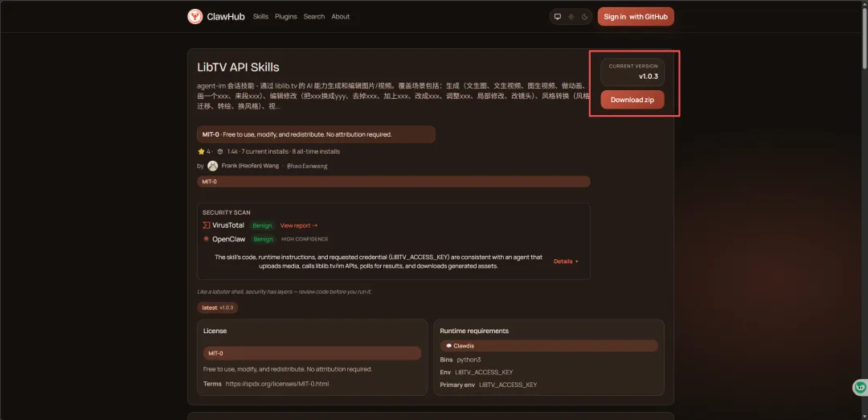Viewport: 868px width, 420px height.
Task: Switch to light theme sun icon
Action: tap(571, 17)
